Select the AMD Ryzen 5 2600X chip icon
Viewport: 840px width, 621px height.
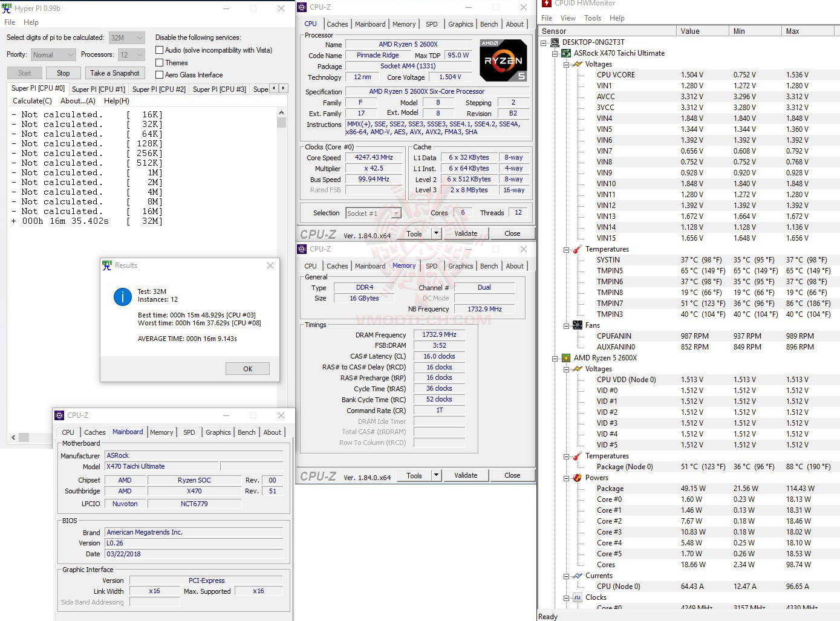pos(566,358)
